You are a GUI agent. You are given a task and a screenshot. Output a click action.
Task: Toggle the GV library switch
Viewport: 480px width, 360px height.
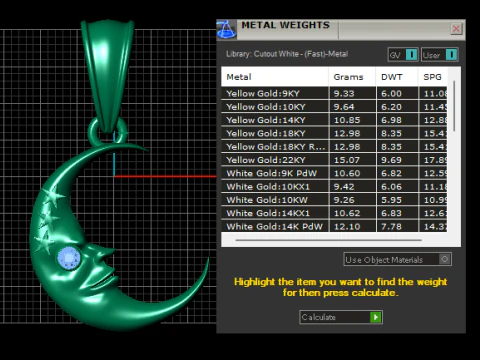coord(403,55)
